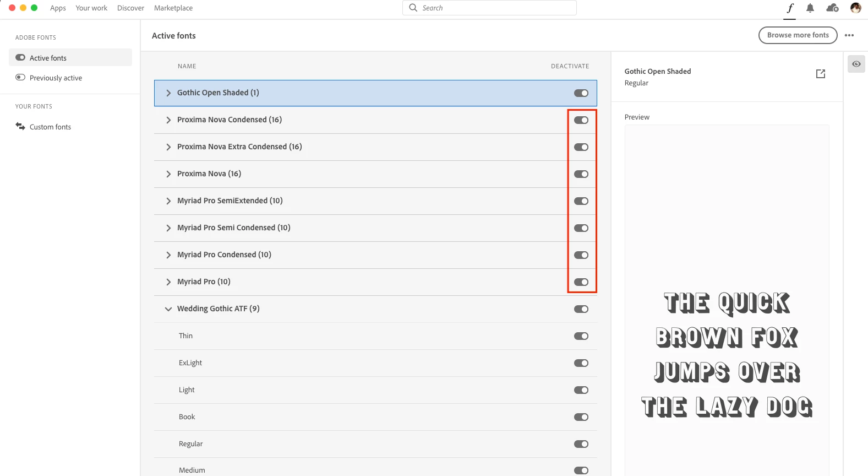The width and height of the screenshot is (868, 476).
Task: Expand Myriad Pro SemiExtended chevron
Action: click(x=168, y=201)
